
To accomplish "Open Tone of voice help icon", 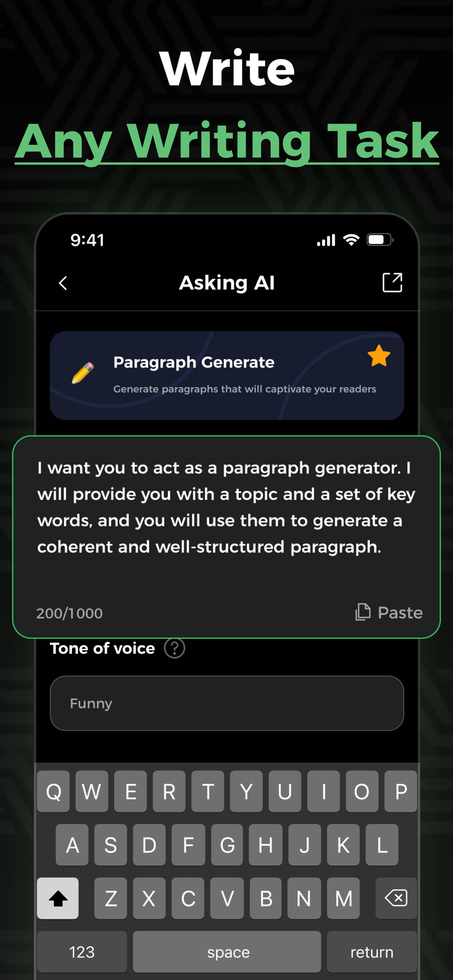I will 175,648.
